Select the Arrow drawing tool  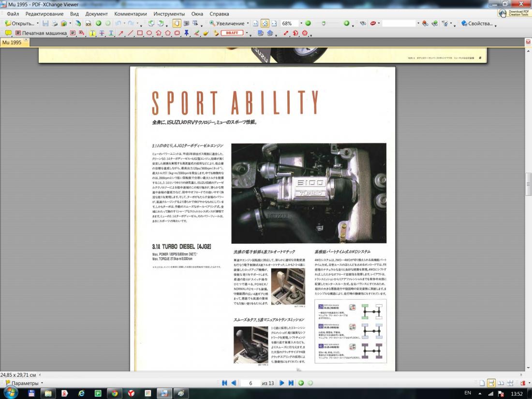tap(121, 33)
